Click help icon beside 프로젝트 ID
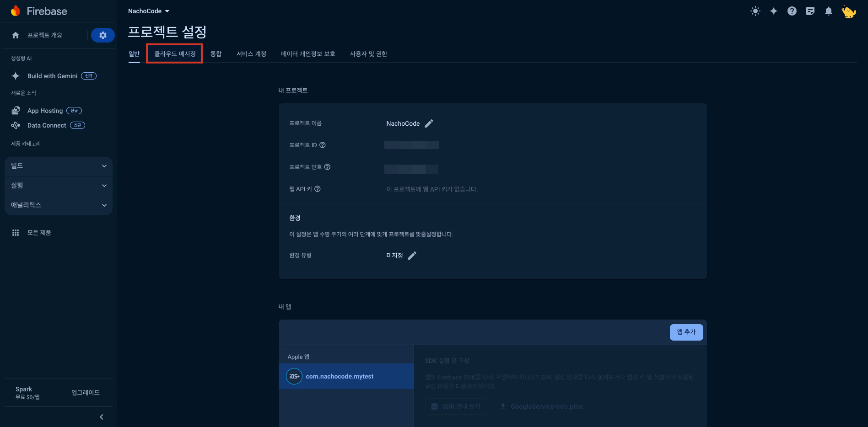 click(323, 145)
